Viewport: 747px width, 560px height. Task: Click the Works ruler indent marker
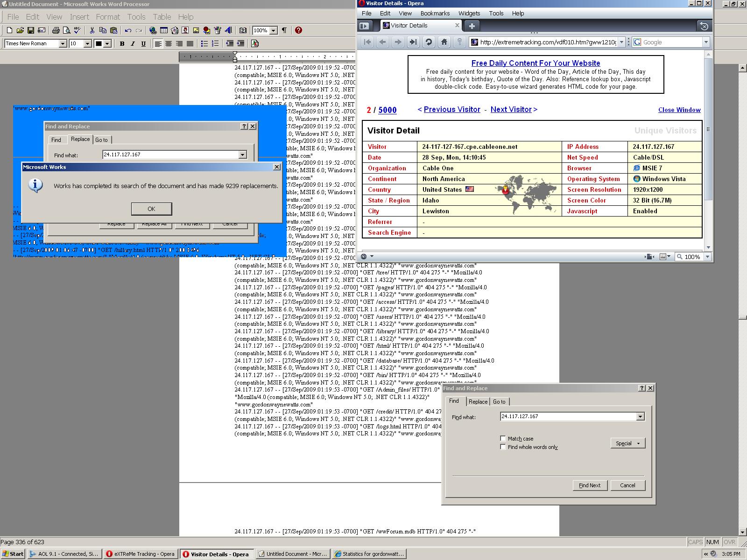pyautogui.click(x=235, y=57)
